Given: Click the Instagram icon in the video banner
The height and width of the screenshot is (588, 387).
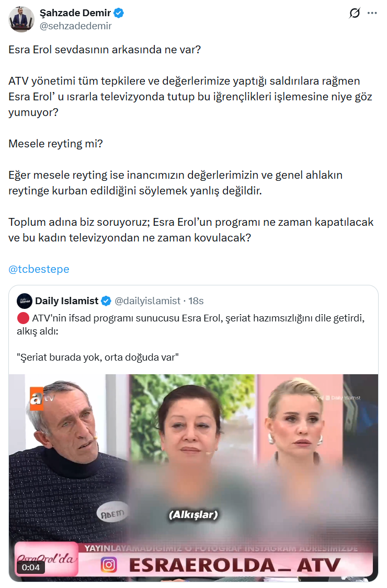Looking at the screenshot, I should (109, 565).
